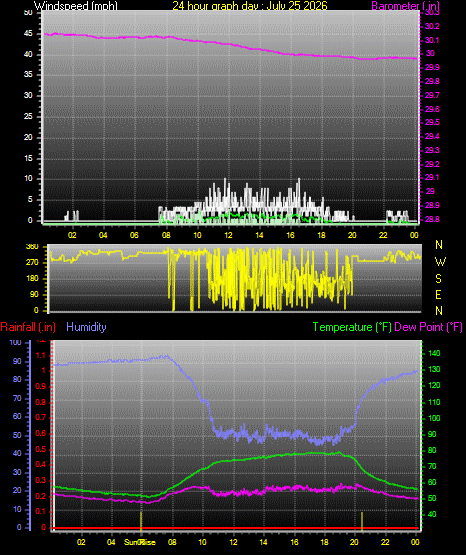Click the E compass direction label
The image size is (466, 555).
[x=438, y=294]
